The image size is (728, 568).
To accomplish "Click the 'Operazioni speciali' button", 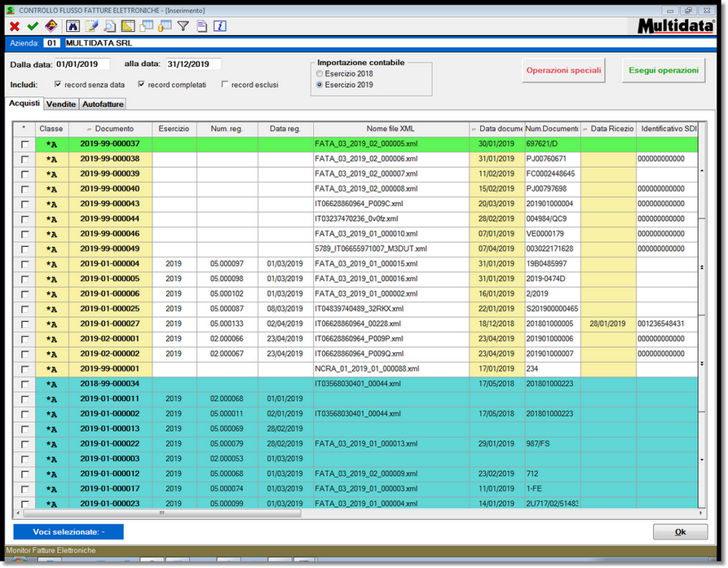I will click(563, 71).
